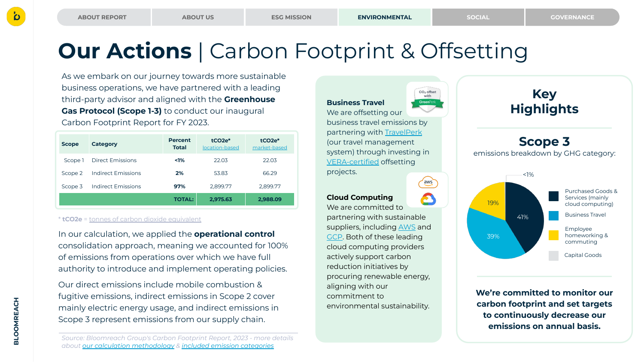Click the grey Capital Goods legend swatch
This screenshot has width=644, height=362.
(x=554, y=256)
